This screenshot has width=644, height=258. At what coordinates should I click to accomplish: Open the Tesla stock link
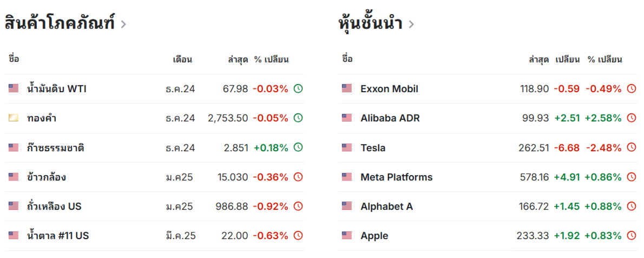(x=373, y=148)
